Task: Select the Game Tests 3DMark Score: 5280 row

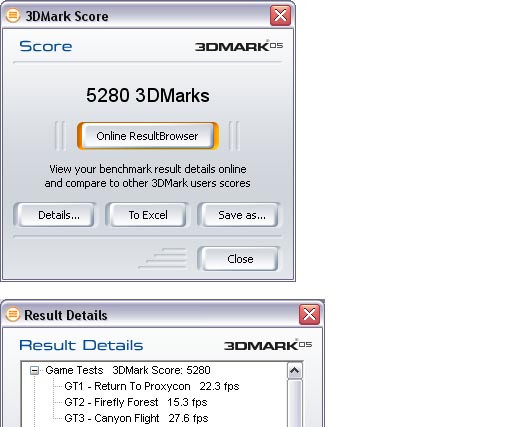Action: coord(128,370)
